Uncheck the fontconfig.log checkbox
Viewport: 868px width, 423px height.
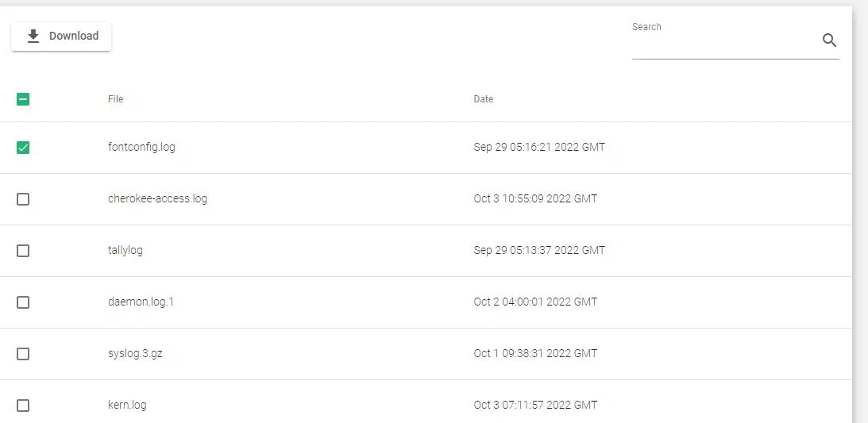23,148
